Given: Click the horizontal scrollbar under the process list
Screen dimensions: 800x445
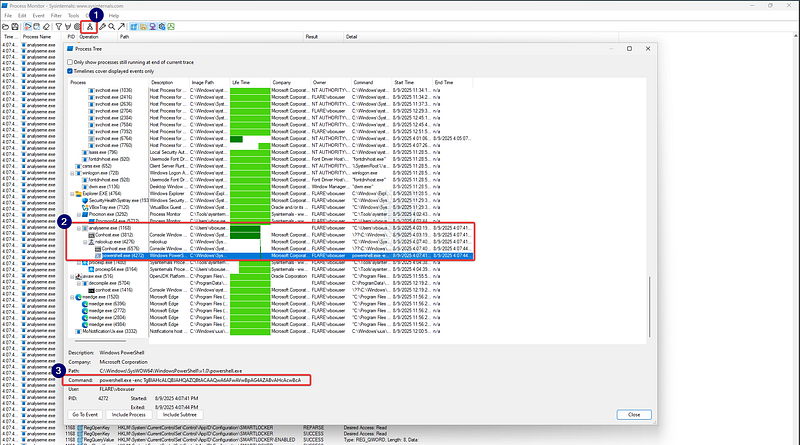Looking at the screenshot, I should point(101,341).
